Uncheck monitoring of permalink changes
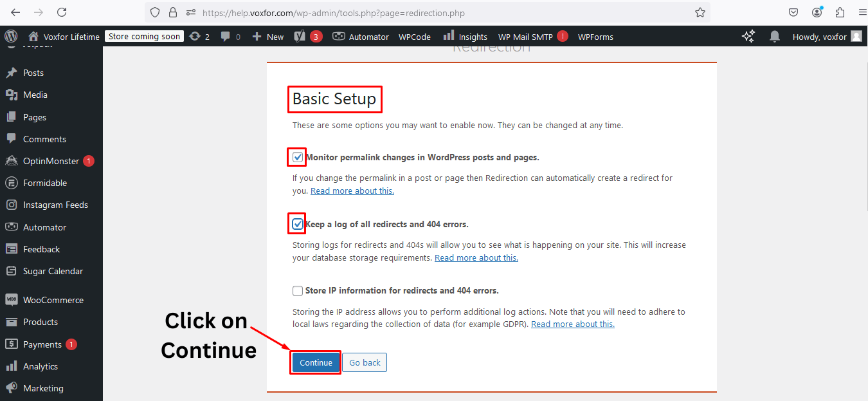868x401 pixels. point(297,156)
